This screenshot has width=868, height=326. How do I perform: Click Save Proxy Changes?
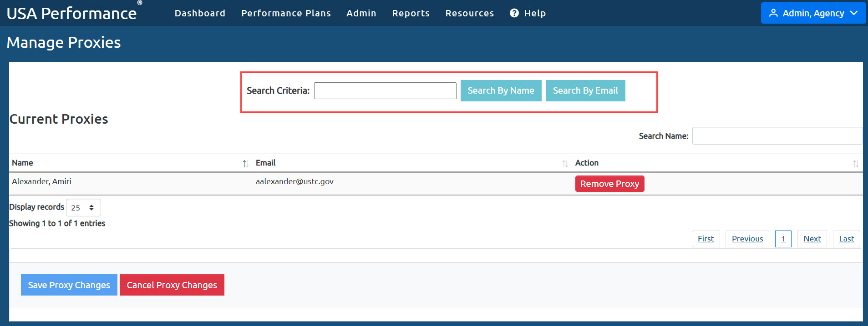(x=69, y=285)
